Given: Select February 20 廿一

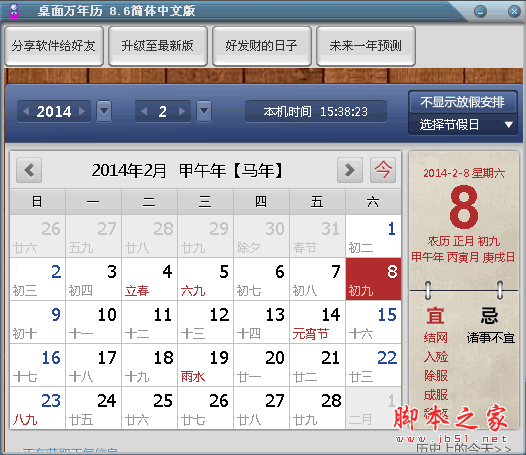Looking at the screenshot, I should 262,365.
